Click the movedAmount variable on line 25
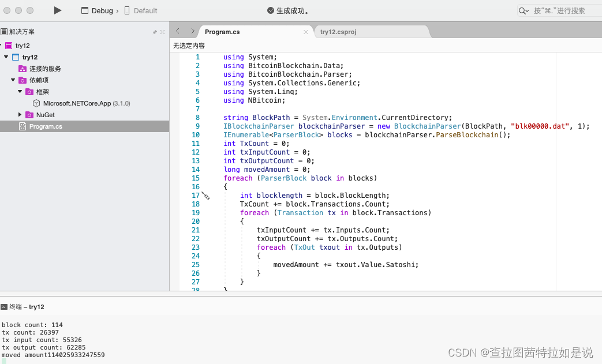The width and height of the screenshot is (602, 364). click(296, 265)
